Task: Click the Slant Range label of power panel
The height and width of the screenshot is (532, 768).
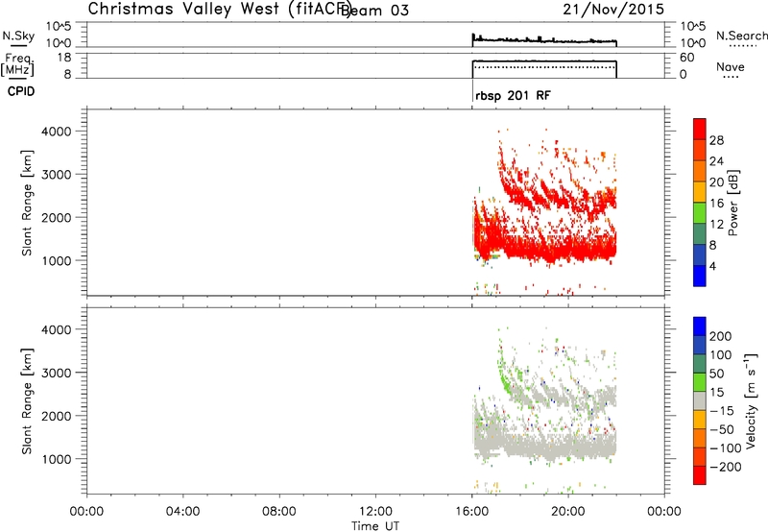Action: click(x=27, y=203)
